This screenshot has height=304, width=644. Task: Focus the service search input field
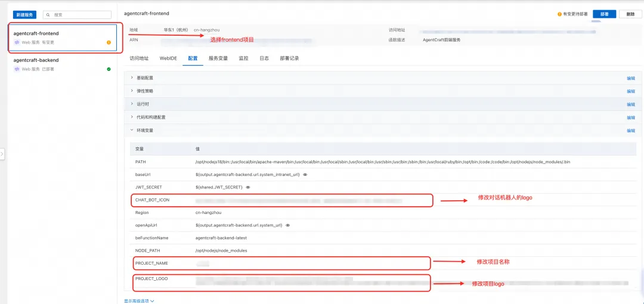[77, 15]
